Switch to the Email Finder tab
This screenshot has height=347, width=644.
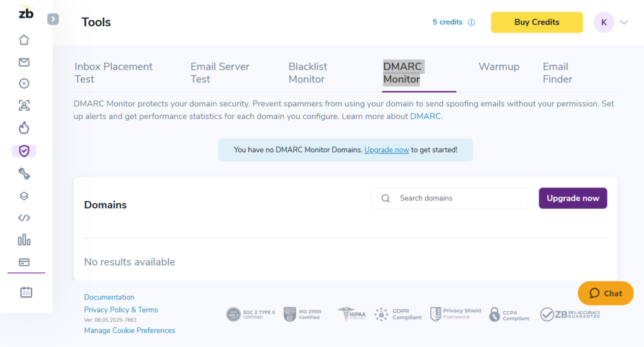tap(557, 73)
